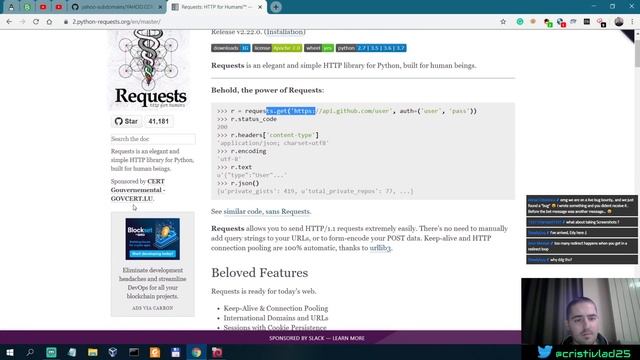640x360 pixels.
Task: Open the similar code, sans Requests link
Action: pos(267,211)
